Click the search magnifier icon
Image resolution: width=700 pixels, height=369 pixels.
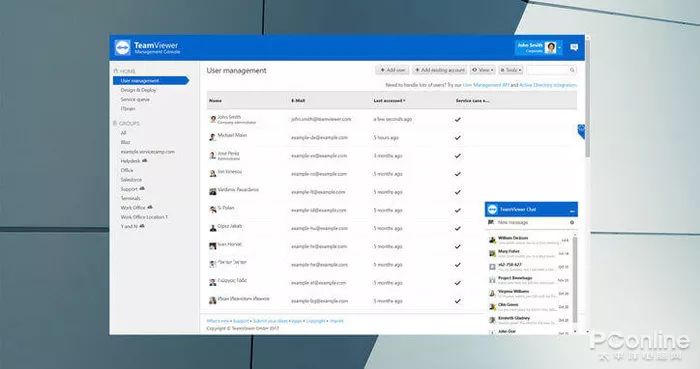[x=572, y=70]
